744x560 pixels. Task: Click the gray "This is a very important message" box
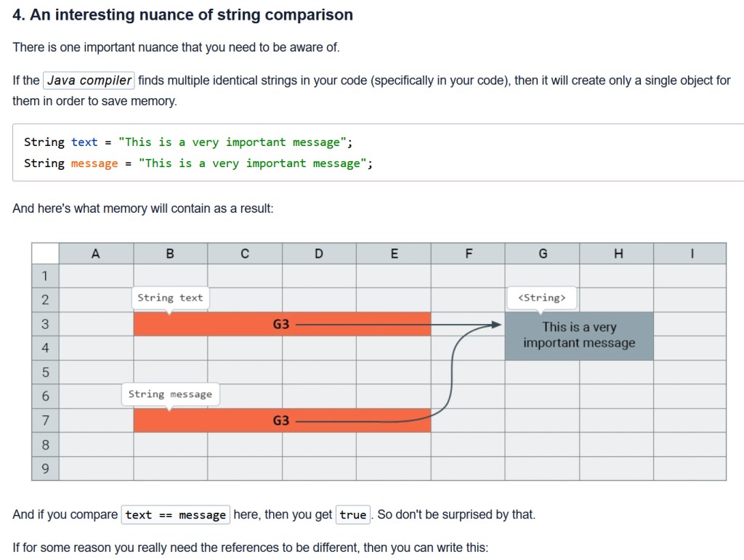[578, 336]
